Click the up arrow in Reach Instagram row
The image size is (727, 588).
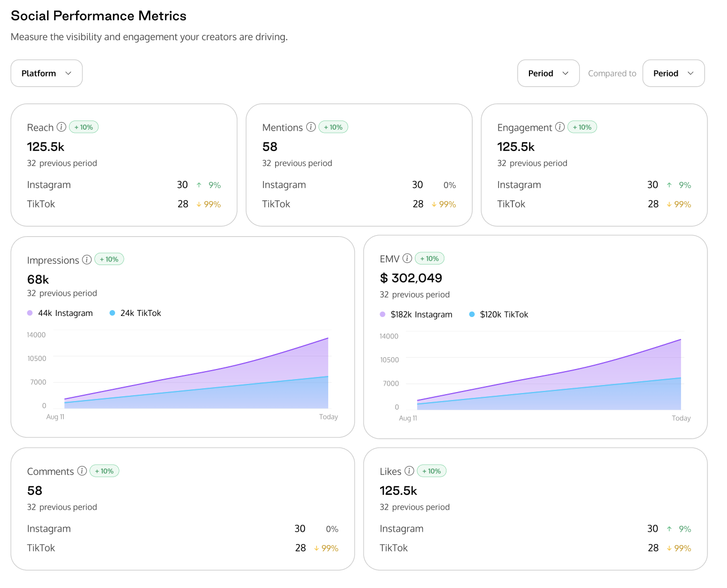tap(199, 185)
